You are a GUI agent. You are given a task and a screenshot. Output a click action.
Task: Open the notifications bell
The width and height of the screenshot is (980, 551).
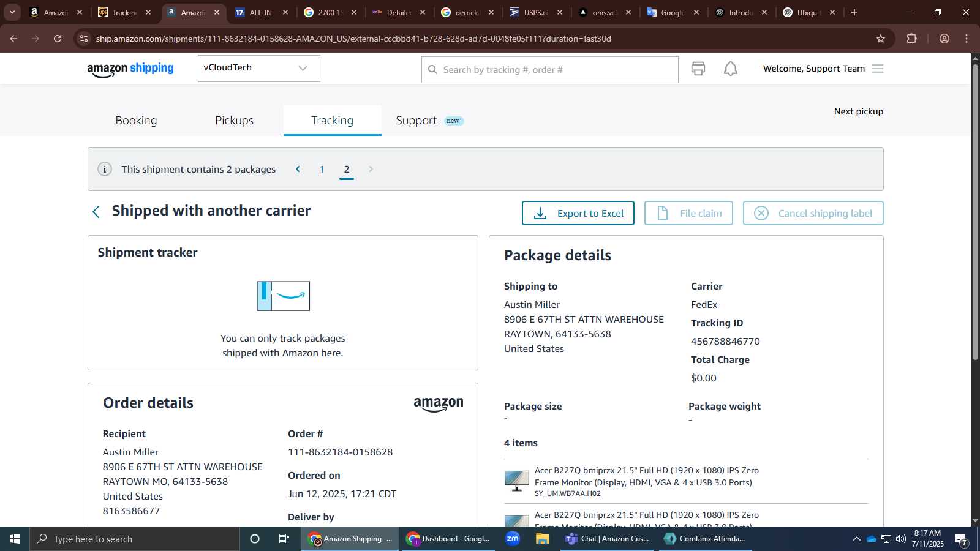tap(731, 69)
